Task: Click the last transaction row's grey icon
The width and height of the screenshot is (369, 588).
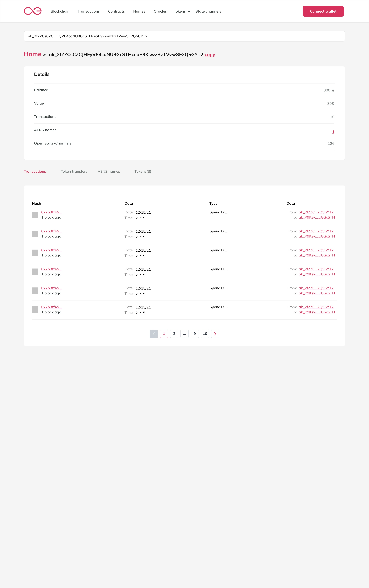Action: click(35, 309)
